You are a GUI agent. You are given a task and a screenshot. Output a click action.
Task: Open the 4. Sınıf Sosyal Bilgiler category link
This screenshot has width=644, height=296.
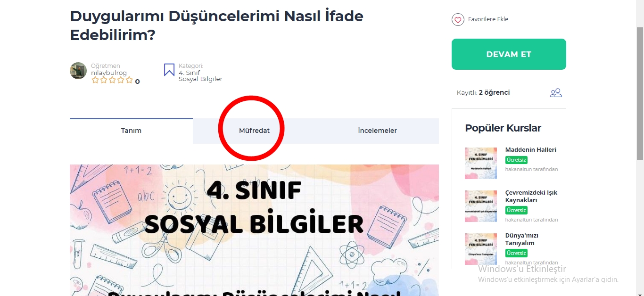(x=200, y=76)
